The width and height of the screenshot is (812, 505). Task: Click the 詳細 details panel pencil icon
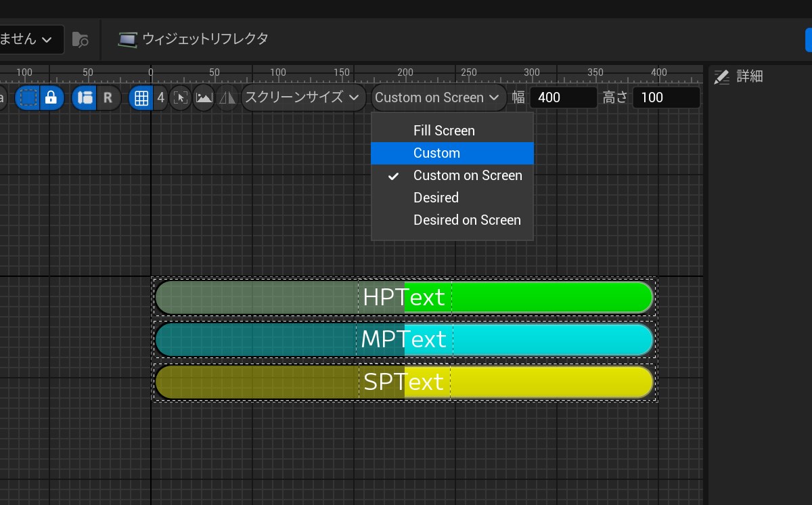pos(722,77)
